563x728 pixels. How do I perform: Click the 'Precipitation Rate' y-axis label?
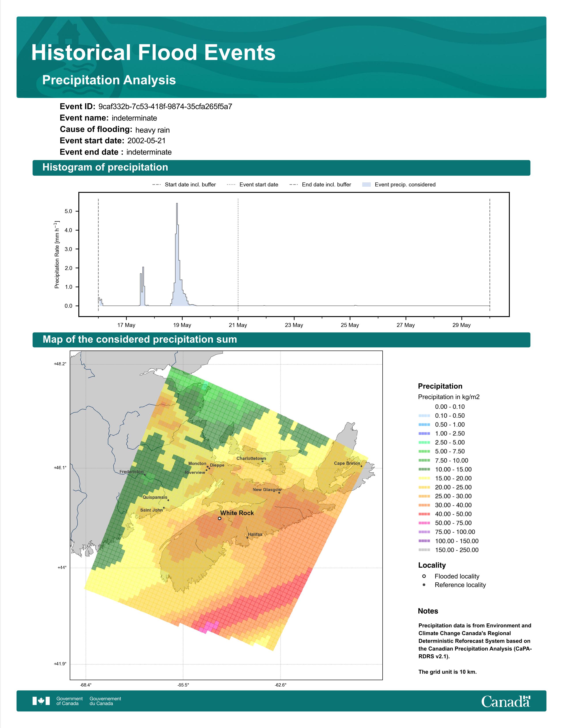coord(57,255)
